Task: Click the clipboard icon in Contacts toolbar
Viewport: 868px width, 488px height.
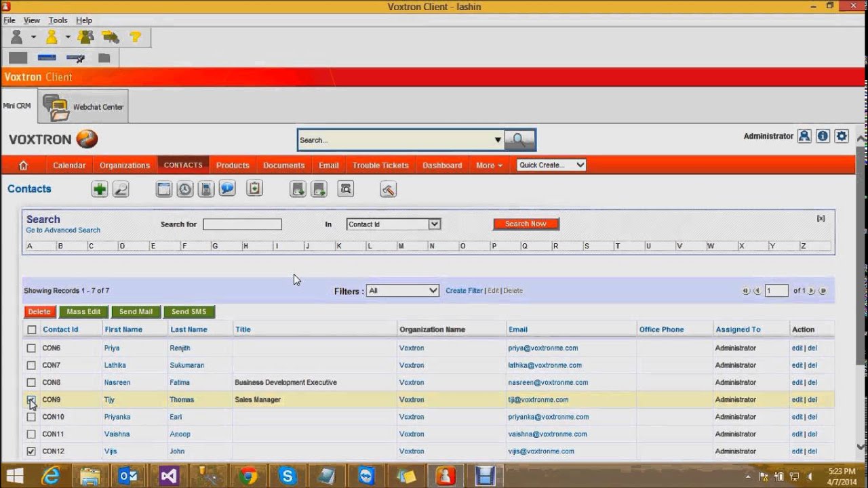Action: pyautogui.click(x=254, y=189)
